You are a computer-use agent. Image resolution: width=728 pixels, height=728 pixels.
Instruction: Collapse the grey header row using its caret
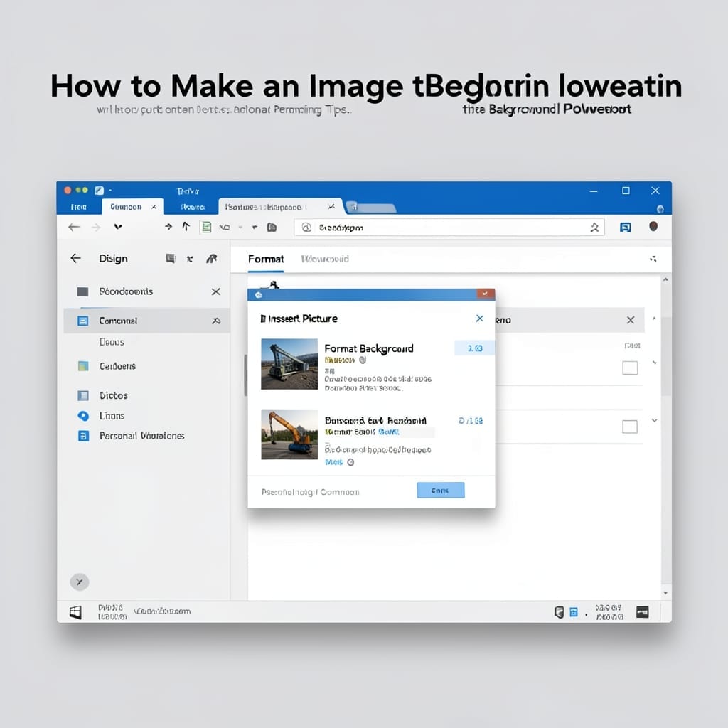pyautogui.click(x=654, y=318)
